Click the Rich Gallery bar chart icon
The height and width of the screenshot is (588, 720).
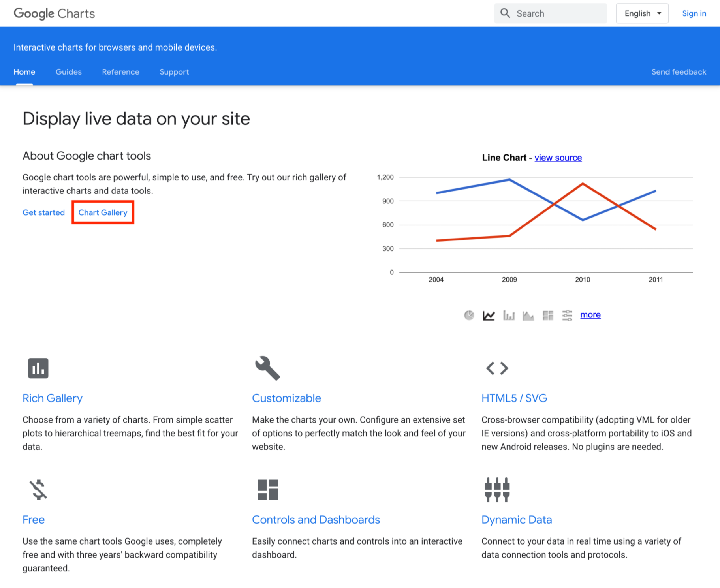tap(38, 368)
